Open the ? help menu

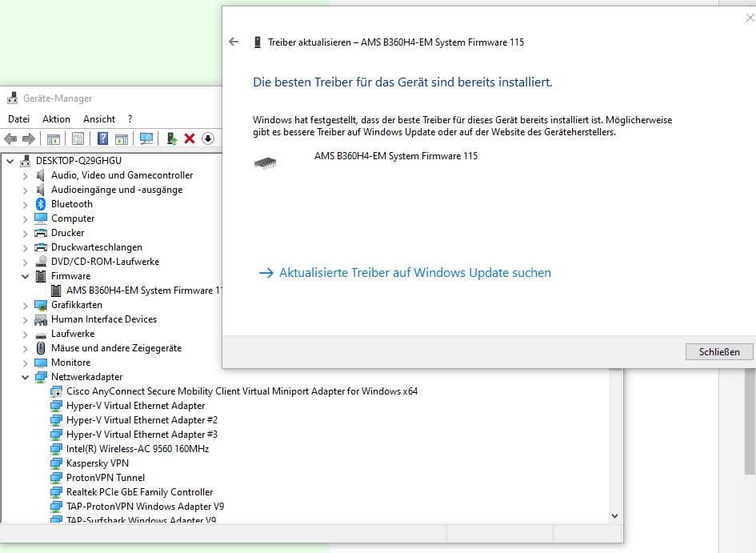click(130, 119)
